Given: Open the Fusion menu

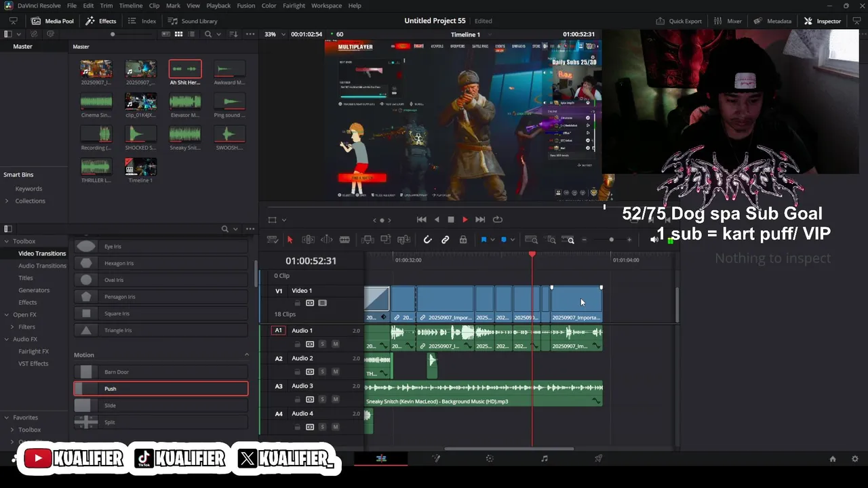Looking at the screenshot, I should pos(246,5).
